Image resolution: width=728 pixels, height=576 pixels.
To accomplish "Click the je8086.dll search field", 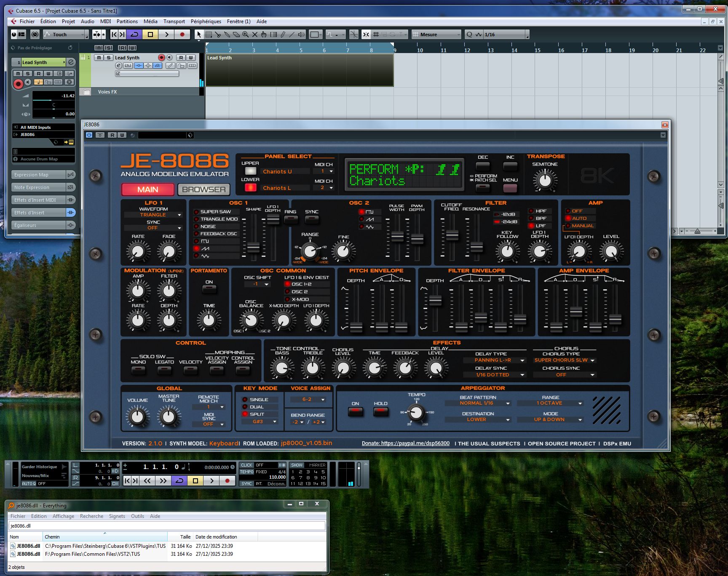I will [x=167, y=526].
